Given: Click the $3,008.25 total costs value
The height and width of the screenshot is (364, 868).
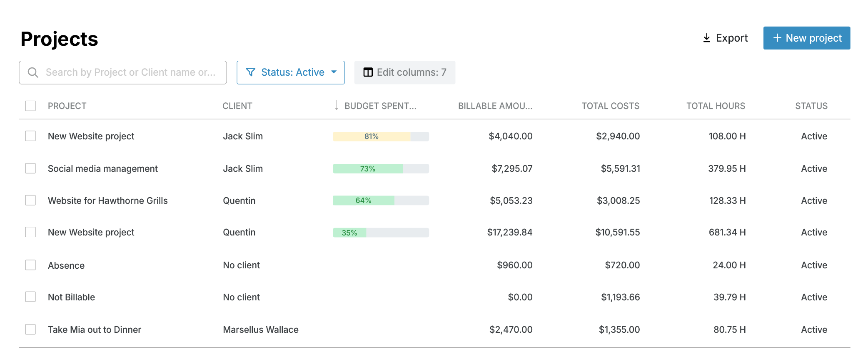Looking at the screenshot, I should [x=618, y=201].
